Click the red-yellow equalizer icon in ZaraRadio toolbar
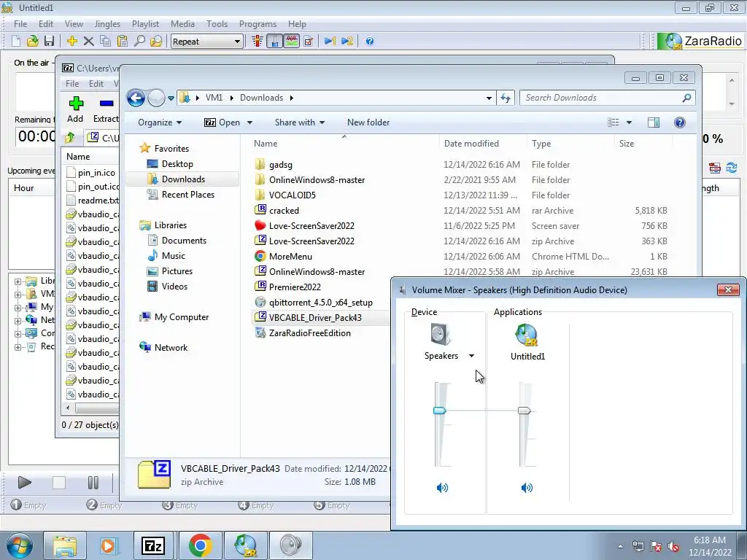 click(x=258, y=42)
